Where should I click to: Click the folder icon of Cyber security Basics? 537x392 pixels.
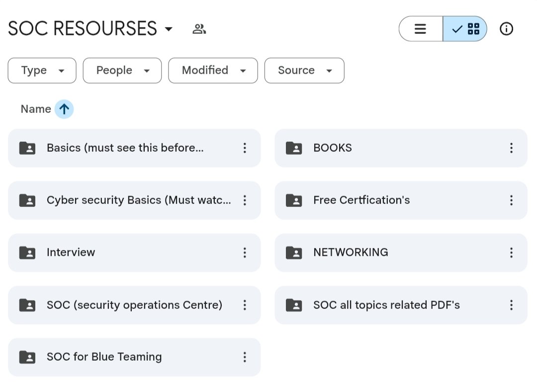click(27, 200)
